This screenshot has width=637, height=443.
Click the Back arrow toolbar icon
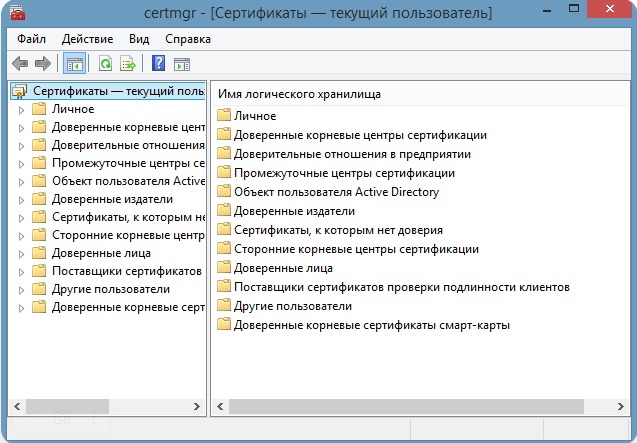point(20,64)
